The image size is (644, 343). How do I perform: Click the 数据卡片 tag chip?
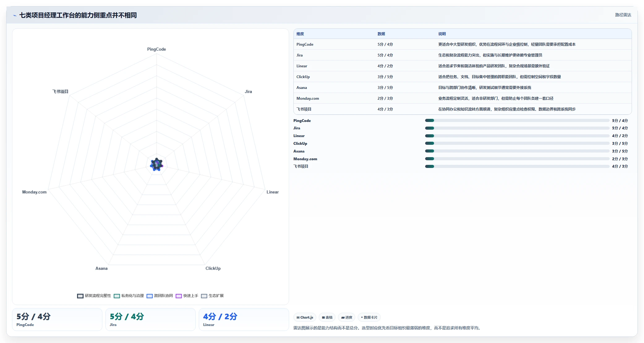coord(369,317)
